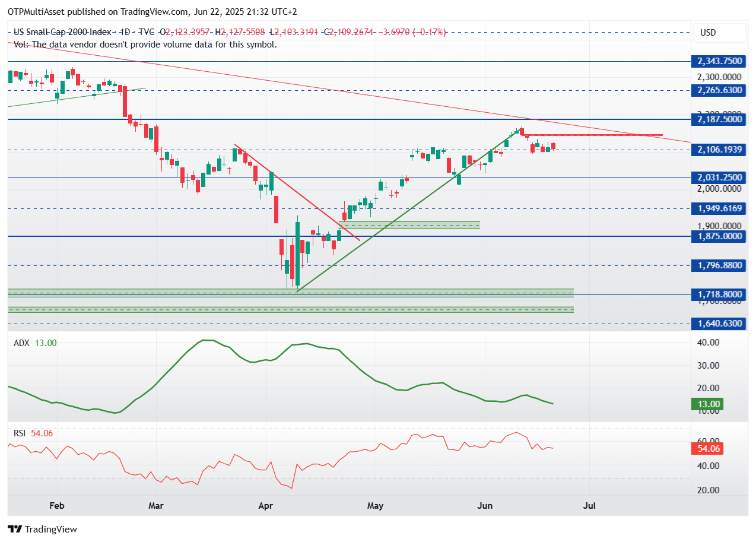756x542 pixels.
Task: Select the Apr label on time axis
Action: click(x=266, y=506)
